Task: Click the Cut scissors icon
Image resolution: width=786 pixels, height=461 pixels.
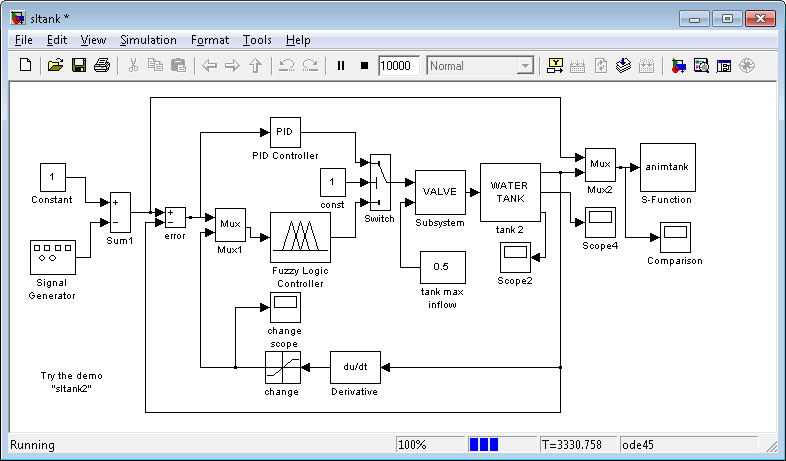Action: [133, 66]
